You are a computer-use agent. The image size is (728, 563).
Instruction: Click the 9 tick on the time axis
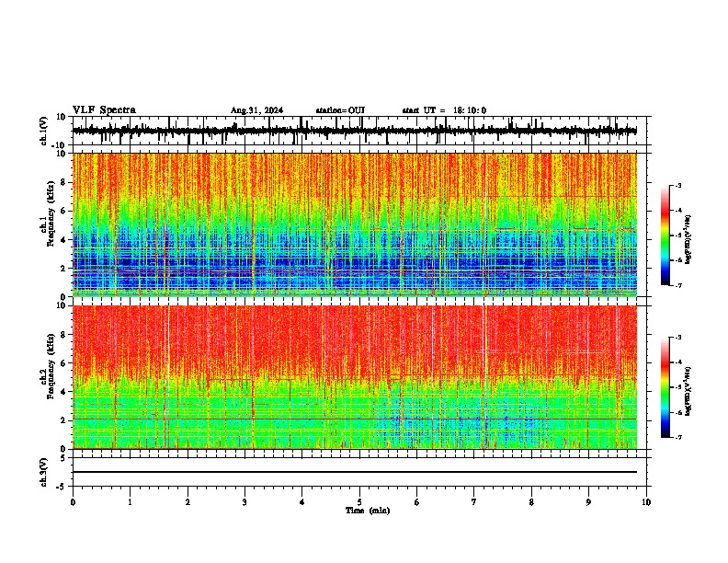coord(588,502)
